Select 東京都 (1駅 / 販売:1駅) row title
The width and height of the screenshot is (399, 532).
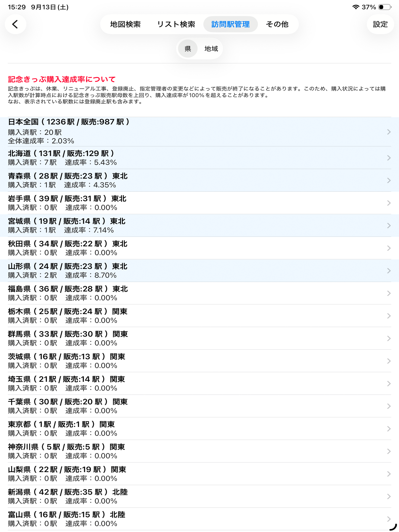[61, 425]
